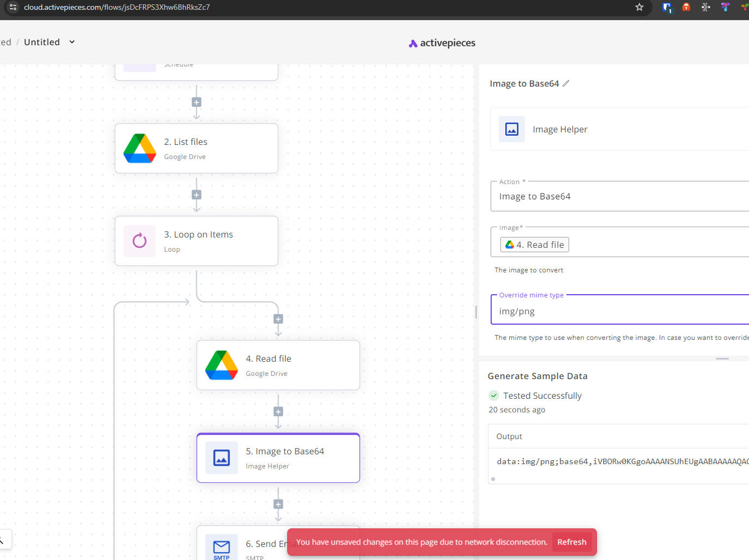Click the Output label
This screenshot has height=560, width=749.
[509, 436]
